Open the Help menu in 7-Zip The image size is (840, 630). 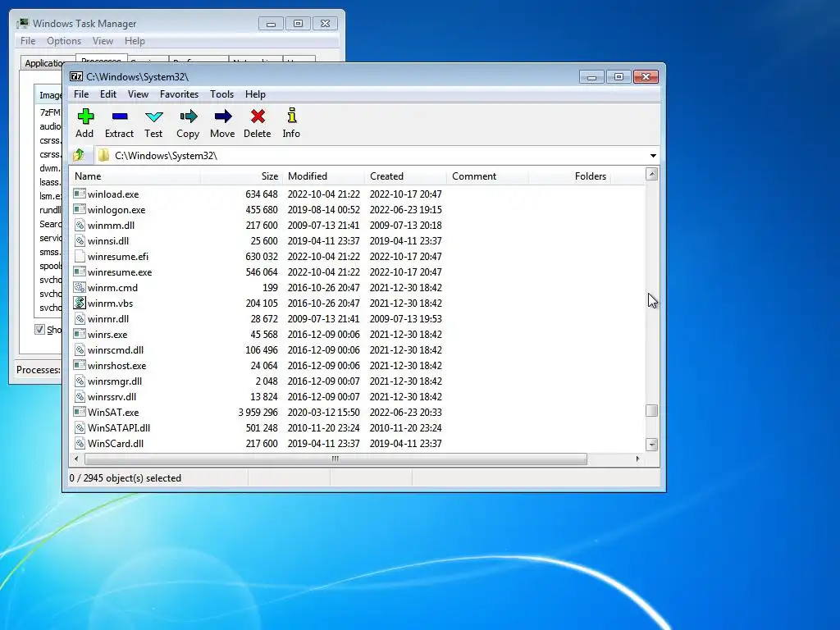[256, 94]
